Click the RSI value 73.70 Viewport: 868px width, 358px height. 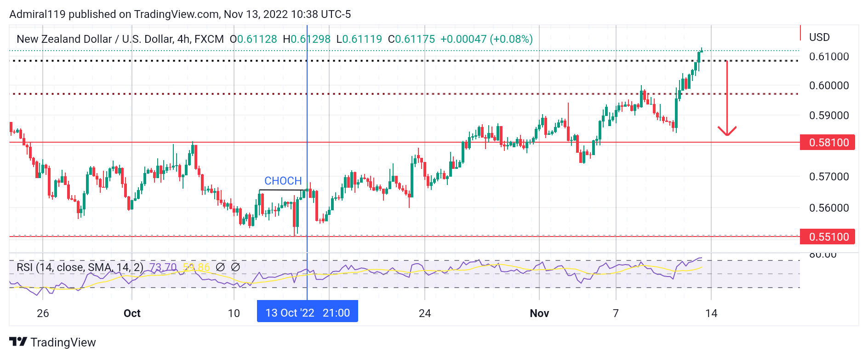[163, 267]
